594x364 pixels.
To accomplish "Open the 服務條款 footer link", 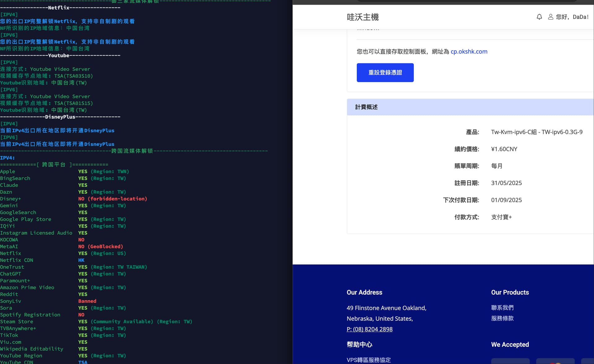I will [x=502, y=318].
